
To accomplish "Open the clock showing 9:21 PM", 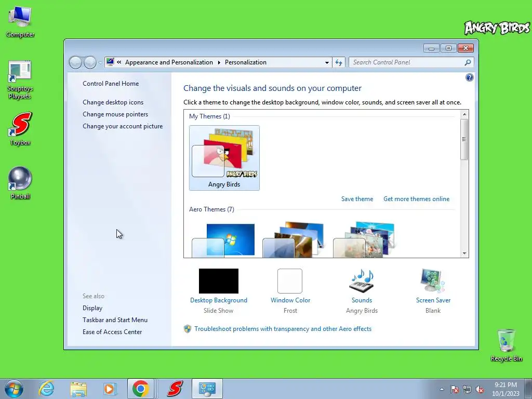I will pos(506,385).
